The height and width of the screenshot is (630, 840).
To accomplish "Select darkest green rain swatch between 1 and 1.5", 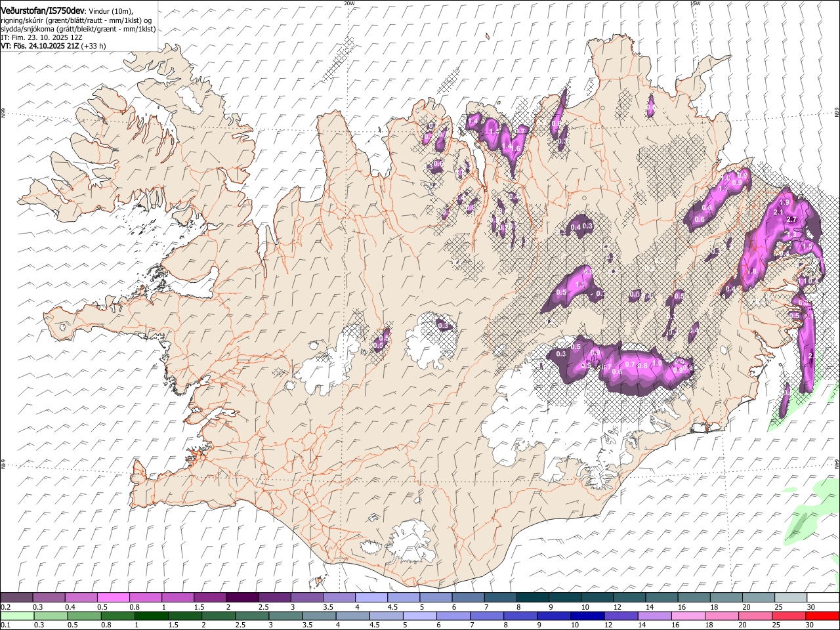I will 151,616.
